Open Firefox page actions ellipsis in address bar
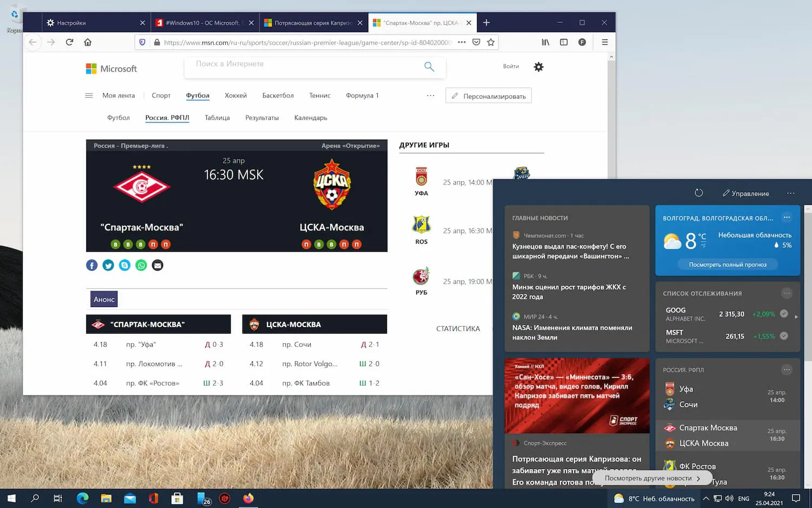 click(x=462, y=42)
